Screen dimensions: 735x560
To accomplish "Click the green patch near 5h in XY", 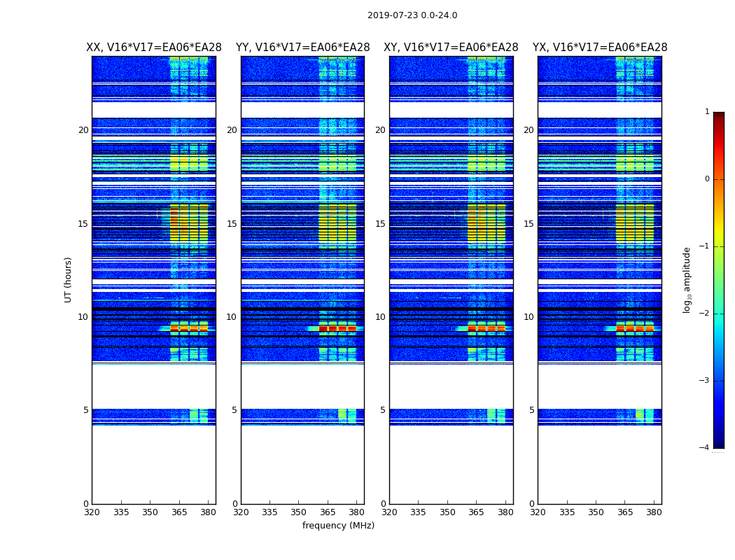I will click(x=491, y=416).
